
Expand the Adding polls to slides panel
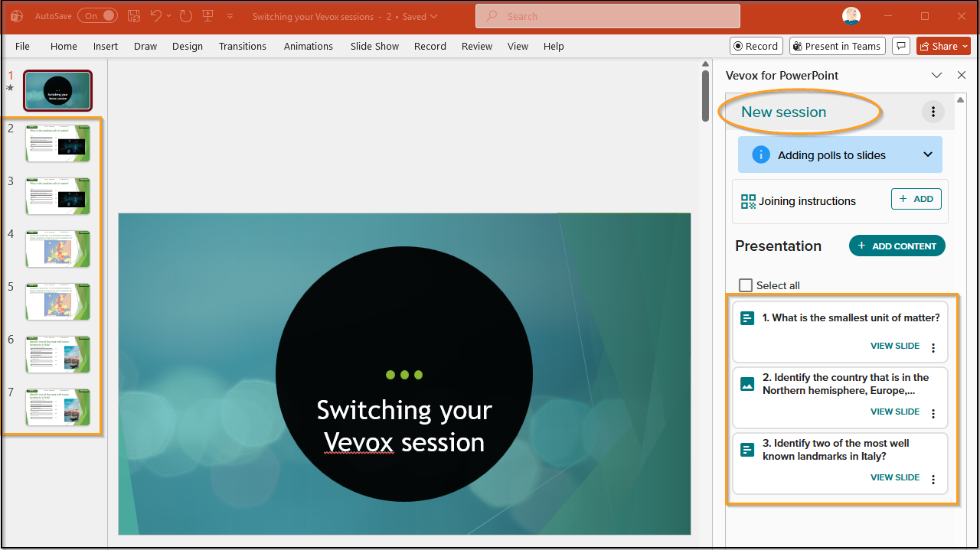928,155
